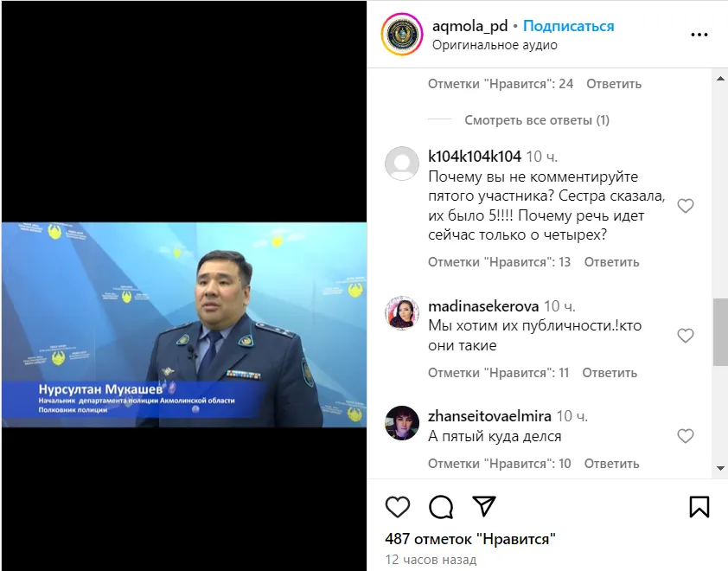Open the aqmola_pd profile avatar
The image size is (728, 571).
(x=402, y=35)
